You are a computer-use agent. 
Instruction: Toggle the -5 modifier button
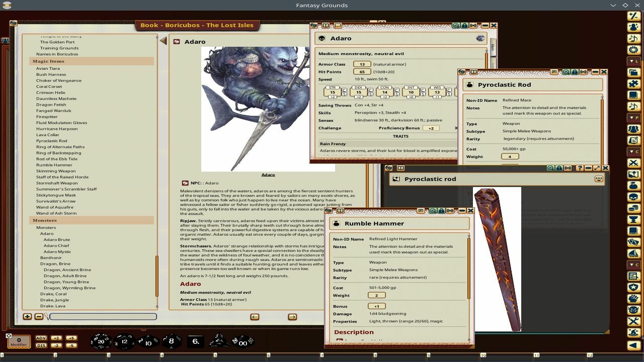tap(71, 345)
